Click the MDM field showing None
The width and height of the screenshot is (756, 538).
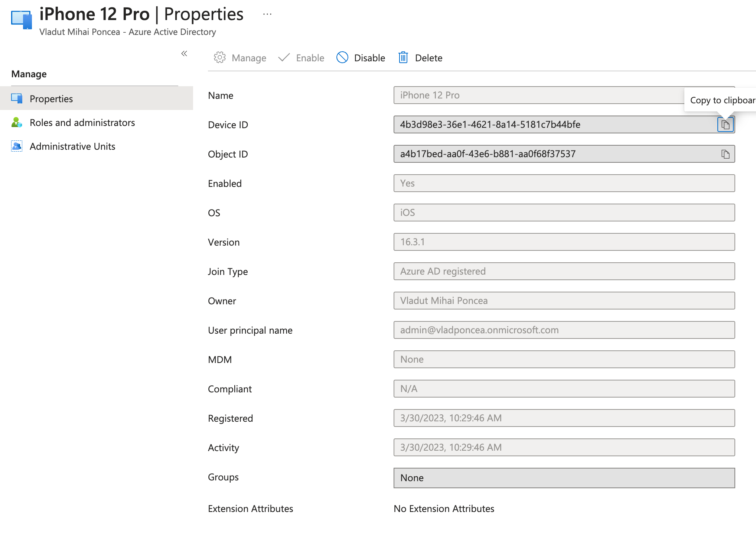click(564, 359)
